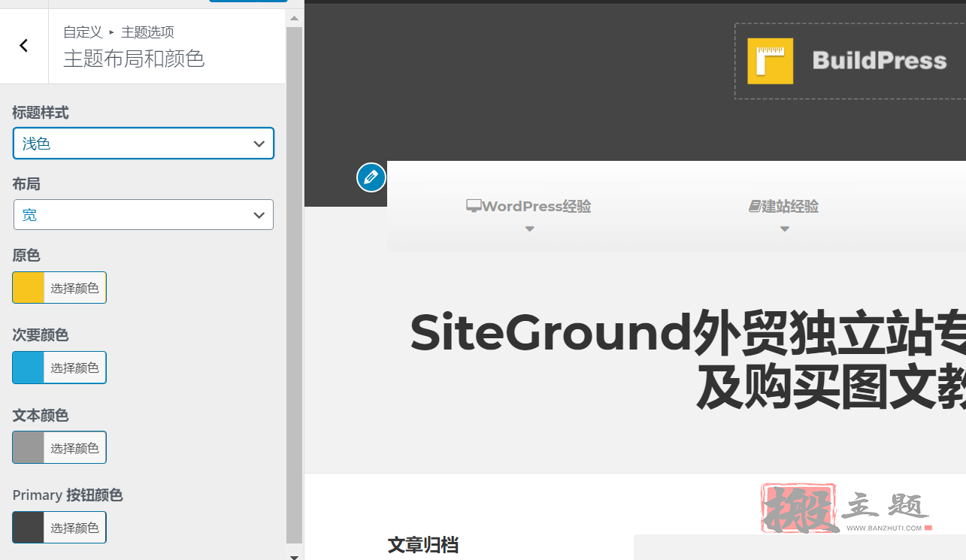Click the 标题样式 field label
Viewport: 966px width, 560px height.
coord(41,113)
